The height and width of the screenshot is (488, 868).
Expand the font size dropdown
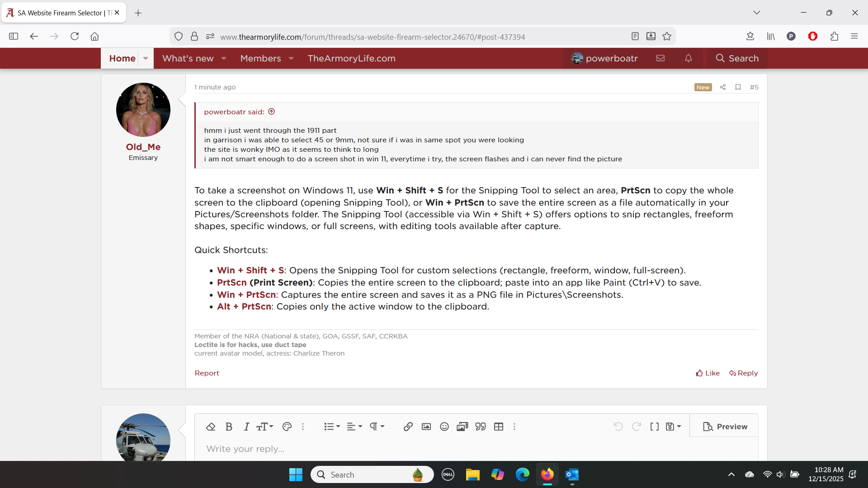tap(265, 427)
